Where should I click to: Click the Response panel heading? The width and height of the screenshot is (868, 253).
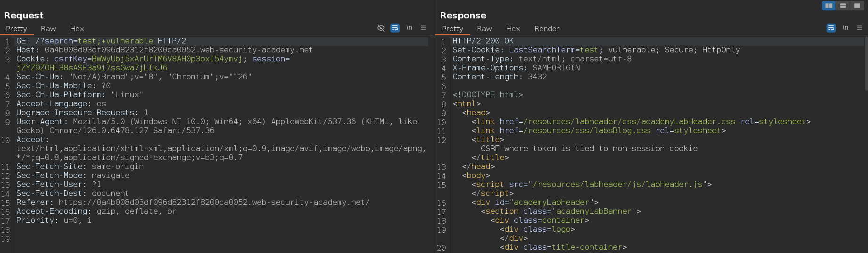tap(463, 16)
